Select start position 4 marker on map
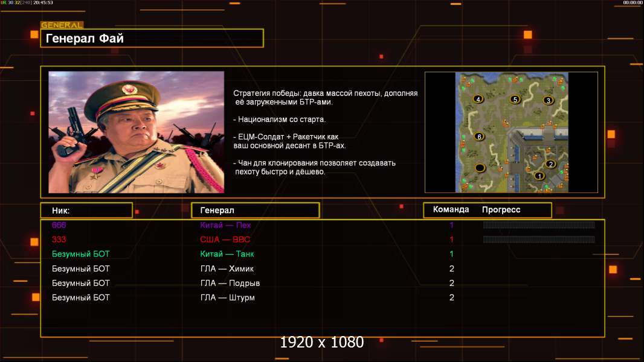This screenshot has width=644, height=362. tap(478, 99)
